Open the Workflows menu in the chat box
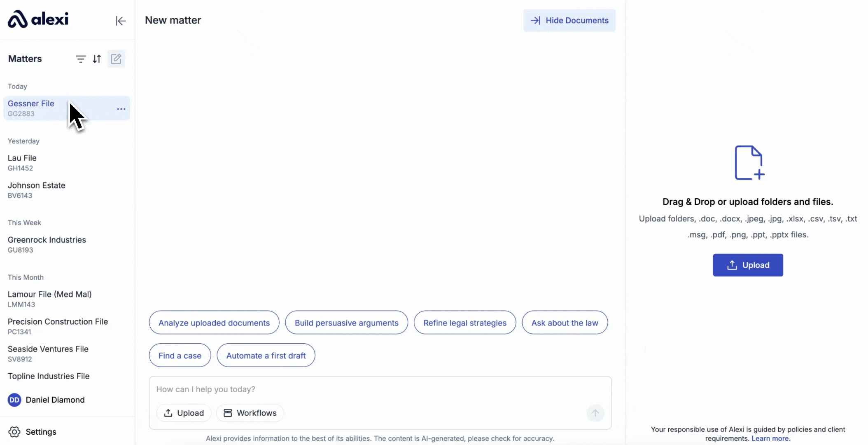This screenshot has height=445, width=868. coord(250,413)
